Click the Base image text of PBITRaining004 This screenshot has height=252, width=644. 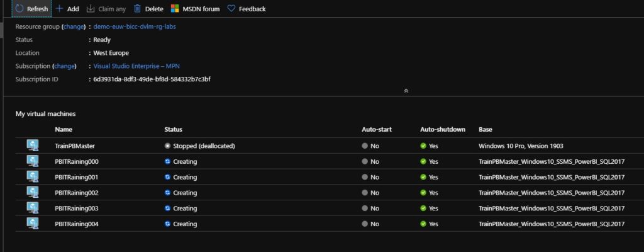(x=552, y=224)
